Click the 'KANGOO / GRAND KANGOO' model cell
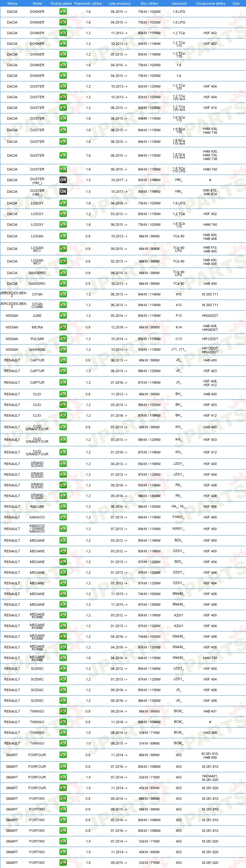Image resolution: width=246 pixels, height=868 pixels. (37, 529)
